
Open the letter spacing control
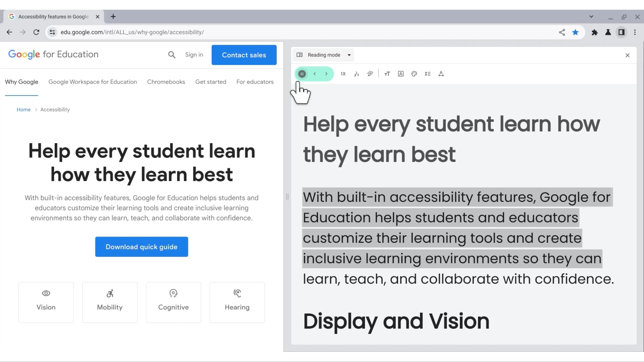pyautogui.click(x=441, y=74)
